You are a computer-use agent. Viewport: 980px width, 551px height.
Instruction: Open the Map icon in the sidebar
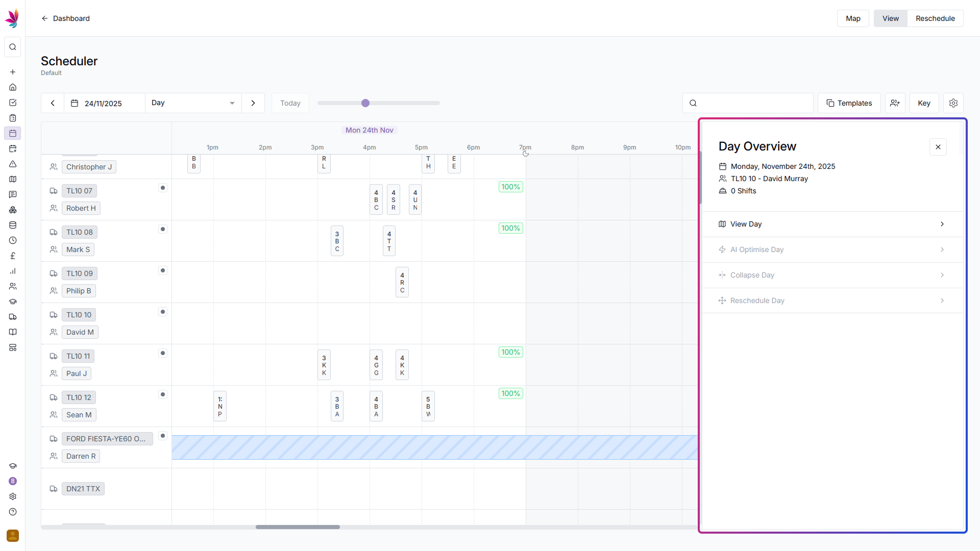coord(13,179)
